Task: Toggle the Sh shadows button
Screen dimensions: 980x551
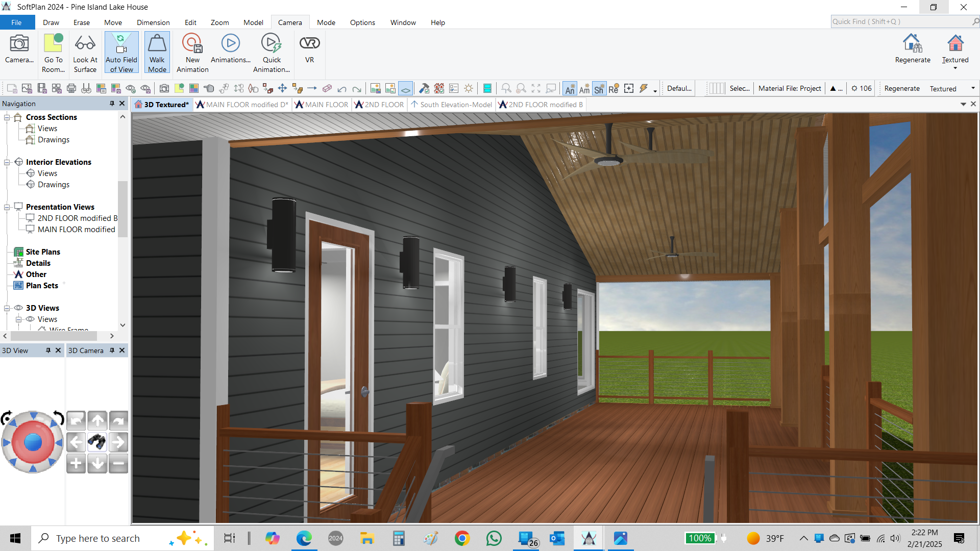Action: [599, 89]
